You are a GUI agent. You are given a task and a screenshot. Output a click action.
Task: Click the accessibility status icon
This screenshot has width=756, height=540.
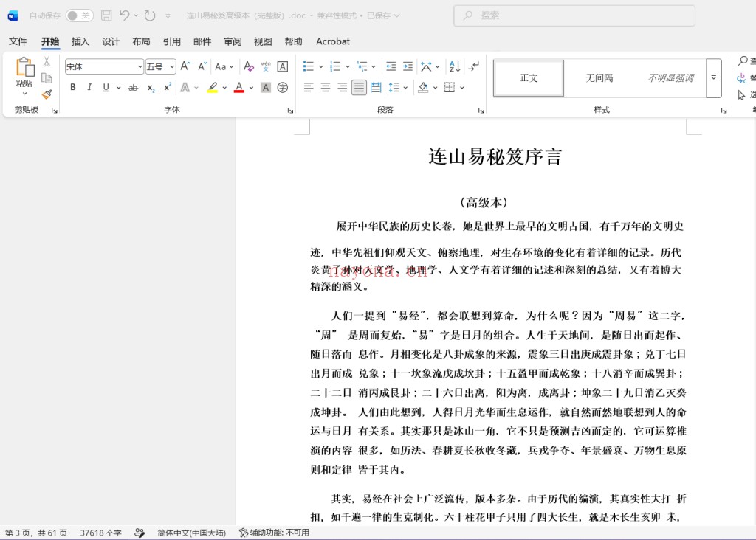coord(275,533)
